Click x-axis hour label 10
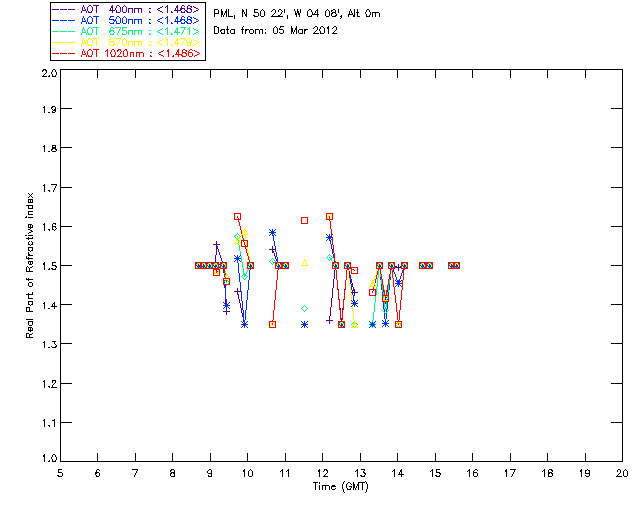Screen dimensions: 640x512 pos(247,473)
